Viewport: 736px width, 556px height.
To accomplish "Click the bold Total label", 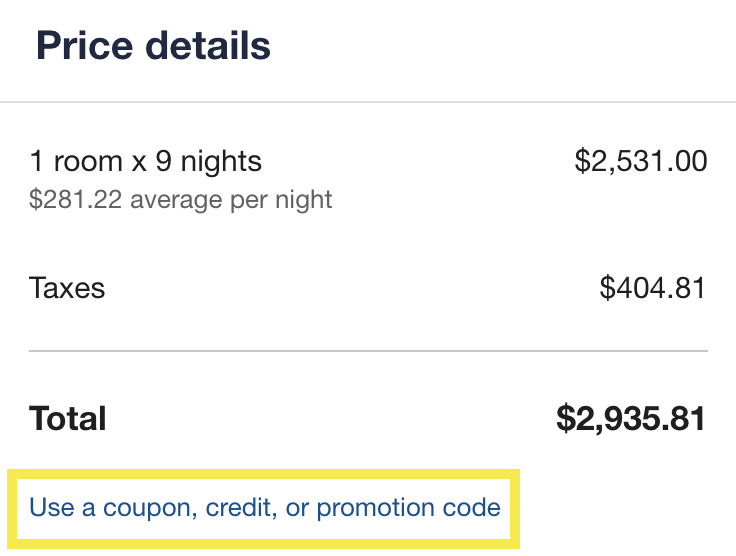I will click(x=68, y=419).
